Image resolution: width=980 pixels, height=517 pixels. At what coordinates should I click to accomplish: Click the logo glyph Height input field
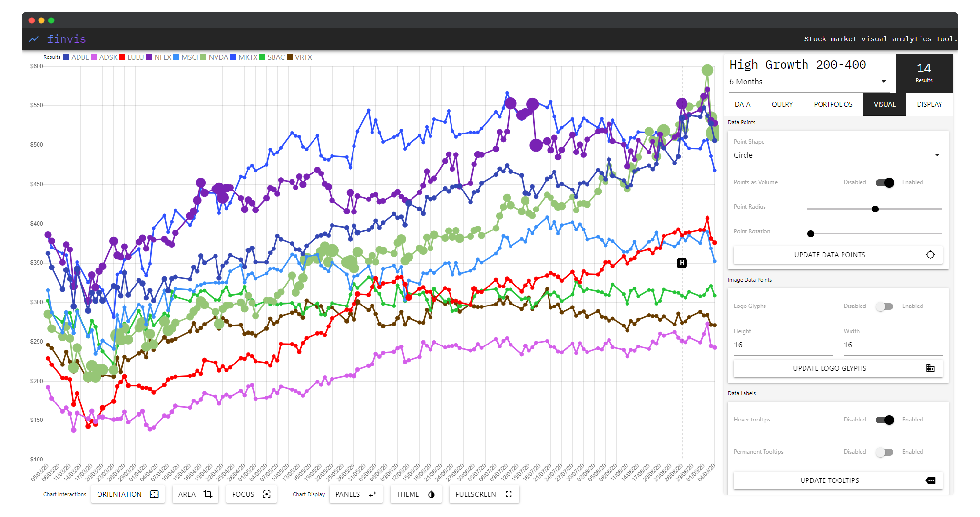point(783,345)
